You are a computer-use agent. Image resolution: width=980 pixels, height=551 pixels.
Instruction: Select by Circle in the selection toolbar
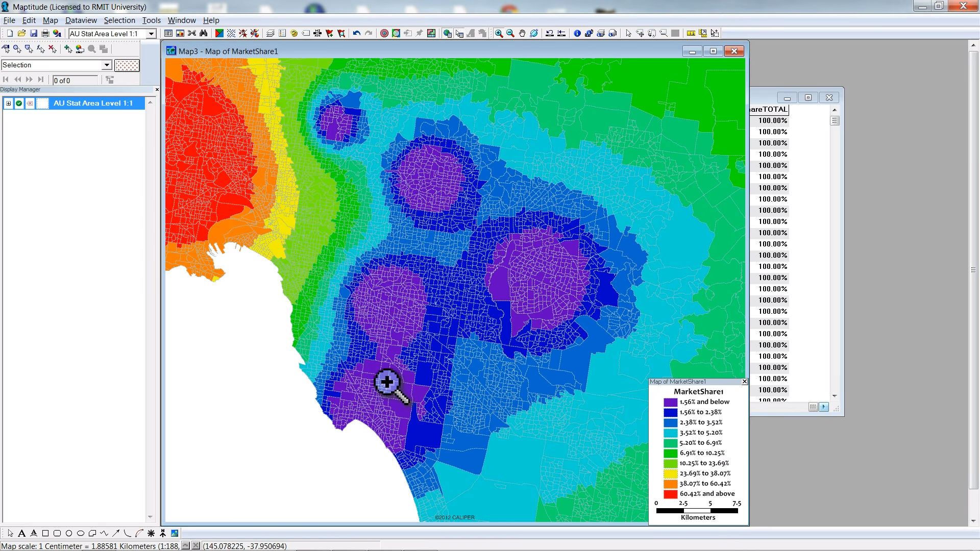point(17,49)
